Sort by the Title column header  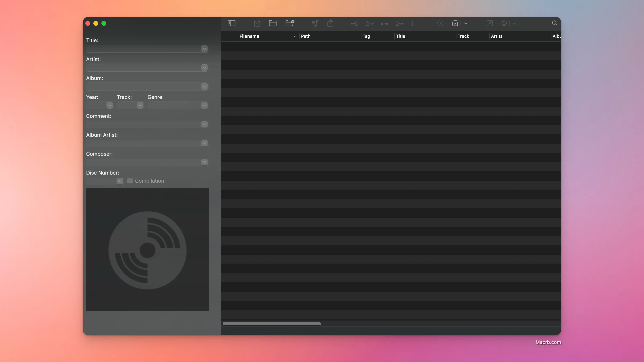(x=425, y=36)
